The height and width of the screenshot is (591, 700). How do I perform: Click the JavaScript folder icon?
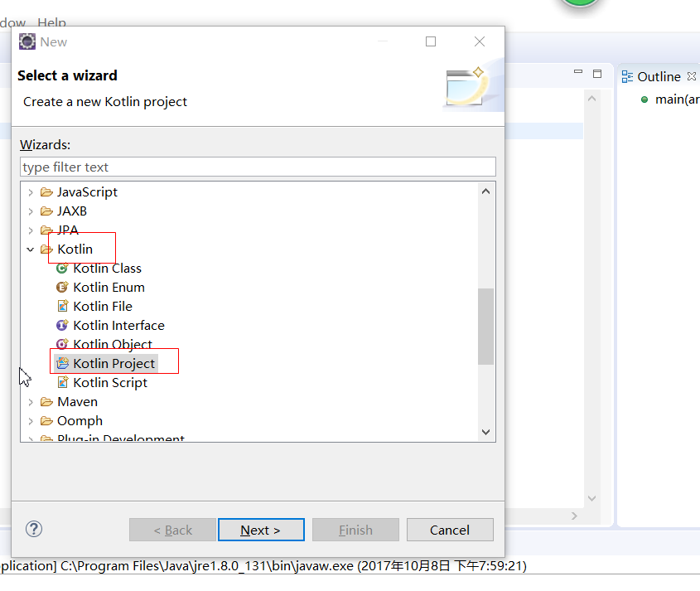point(46,192)
